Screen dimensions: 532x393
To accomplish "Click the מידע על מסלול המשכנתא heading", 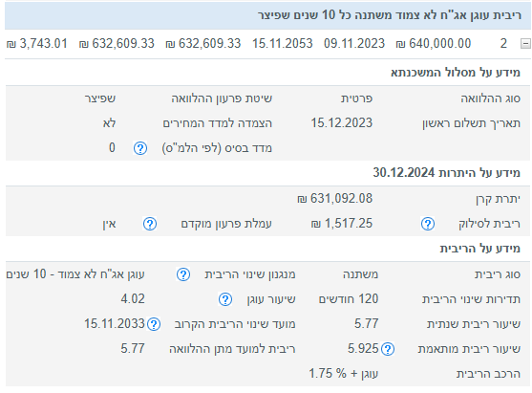I will pos(456,73).
